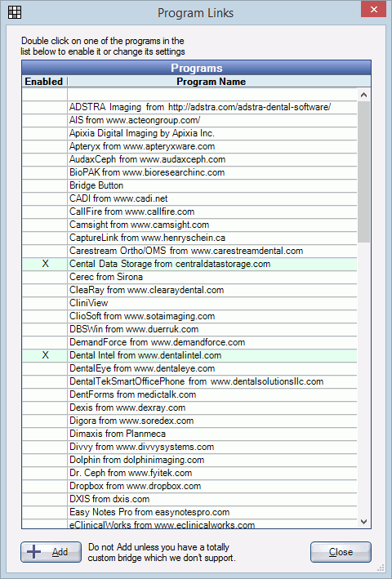
Task: Select eClinicalWorks program row
Action: point(189,524)
